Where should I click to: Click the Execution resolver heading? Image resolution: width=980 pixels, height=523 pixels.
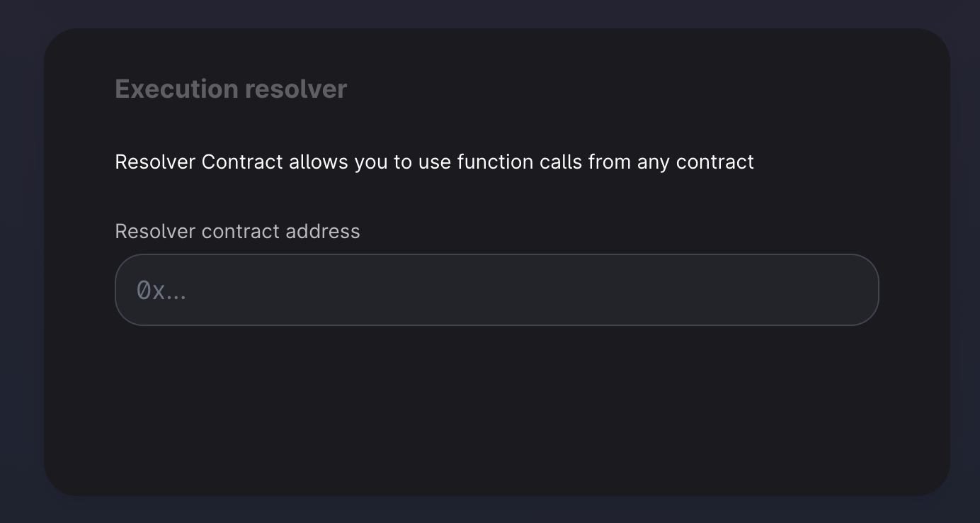231,89
